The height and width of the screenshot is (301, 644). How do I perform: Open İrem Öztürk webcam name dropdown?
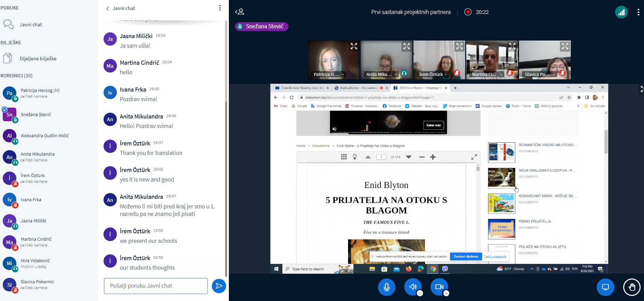click(x=433, y=74)
